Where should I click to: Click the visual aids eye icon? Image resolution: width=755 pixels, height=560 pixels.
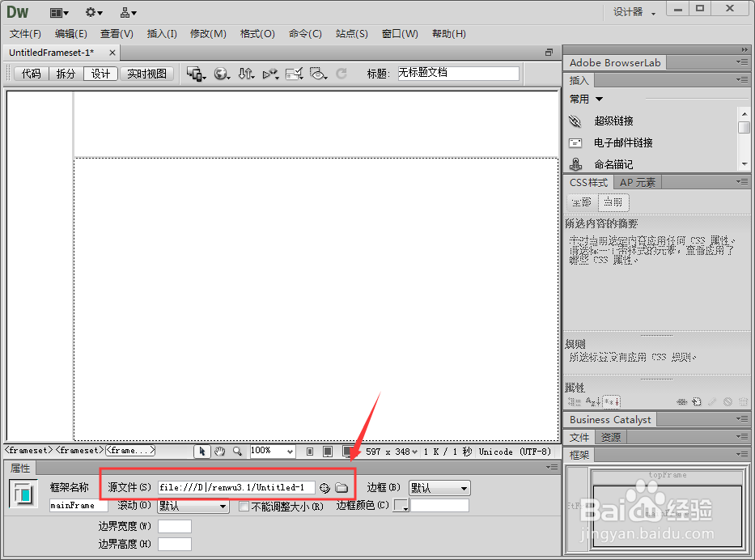point(318,74)
